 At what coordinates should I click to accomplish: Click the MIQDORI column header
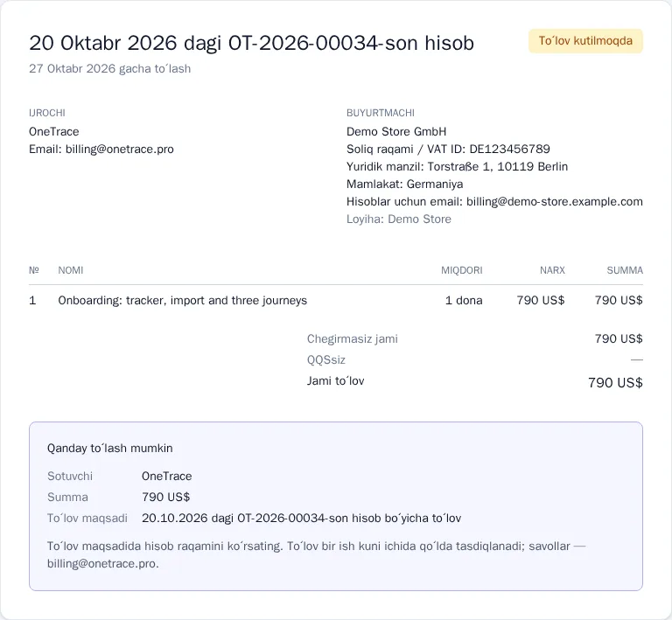[462, 270]
